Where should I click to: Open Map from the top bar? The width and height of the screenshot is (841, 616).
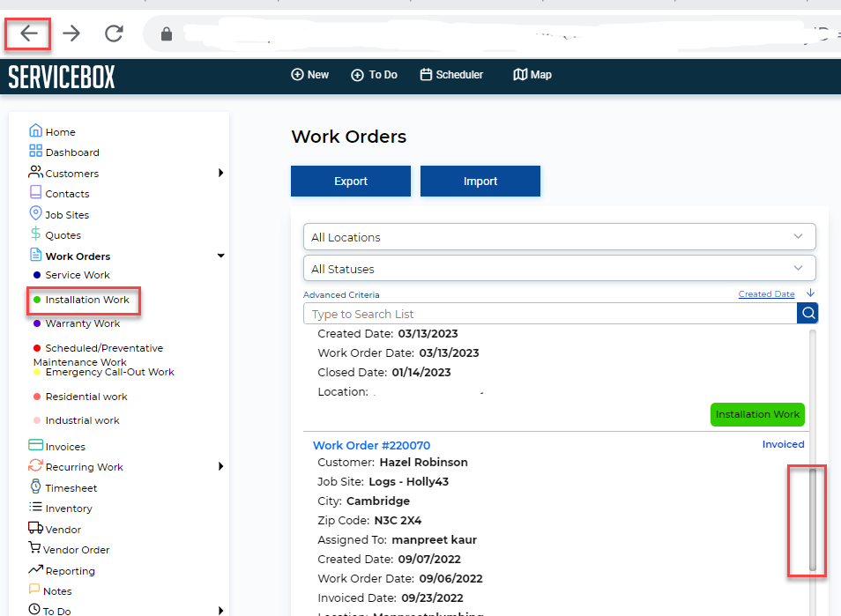pos(532,75)
